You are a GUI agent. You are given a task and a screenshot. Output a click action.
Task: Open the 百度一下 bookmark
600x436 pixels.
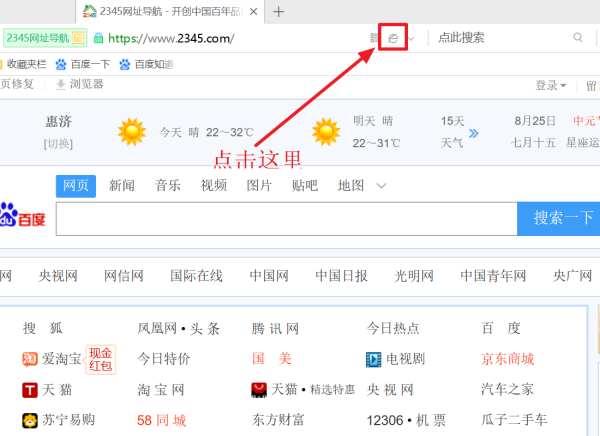[82, 64]
